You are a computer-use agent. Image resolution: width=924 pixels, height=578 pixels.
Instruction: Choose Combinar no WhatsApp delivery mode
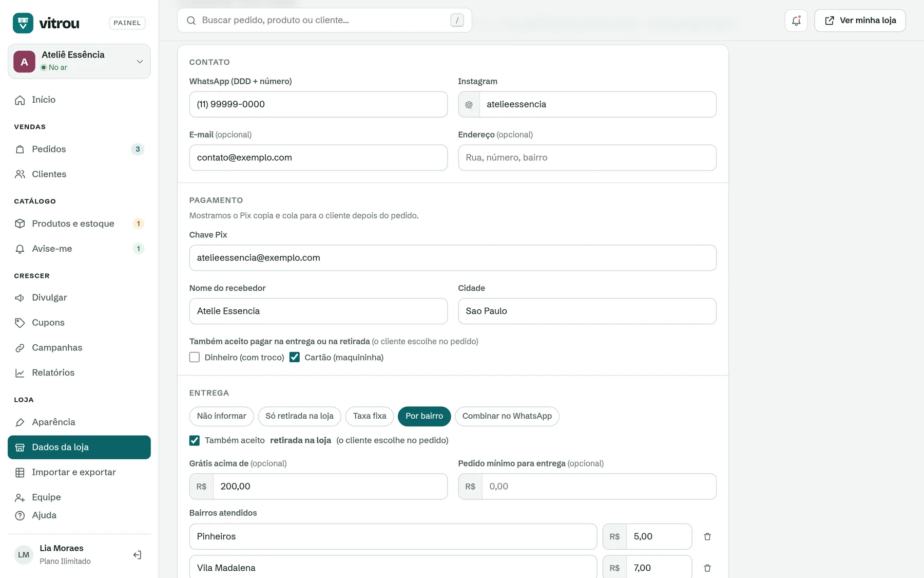507,416
